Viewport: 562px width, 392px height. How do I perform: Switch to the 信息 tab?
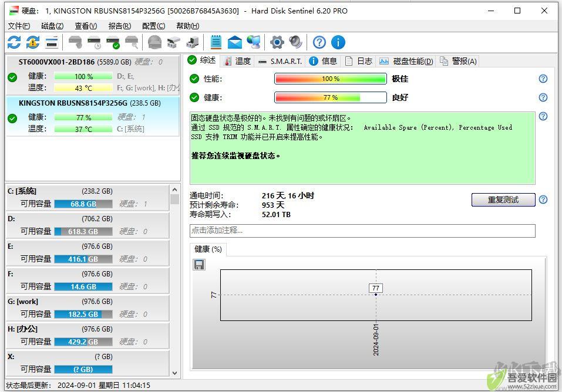[324, 61]
